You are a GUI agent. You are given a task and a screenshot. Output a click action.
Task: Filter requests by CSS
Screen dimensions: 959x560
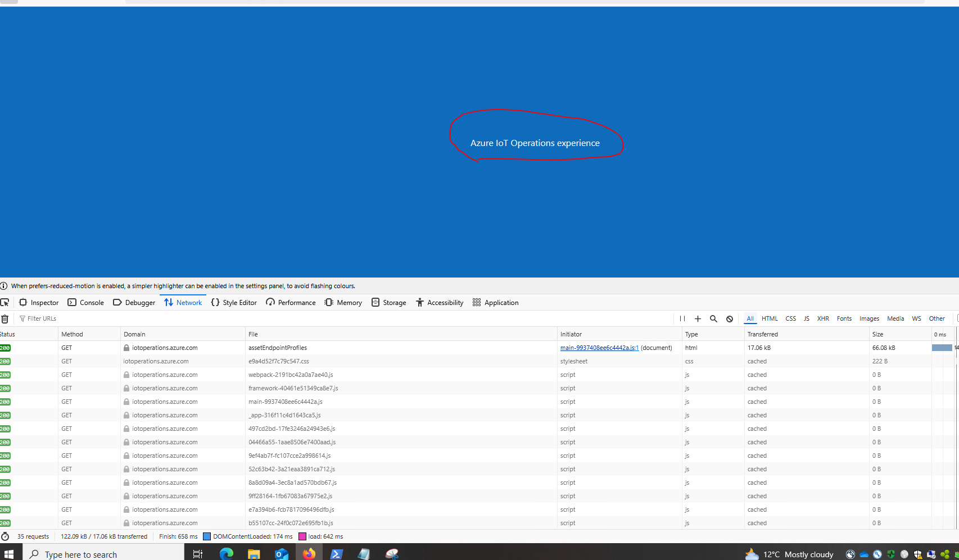point(790,318)
